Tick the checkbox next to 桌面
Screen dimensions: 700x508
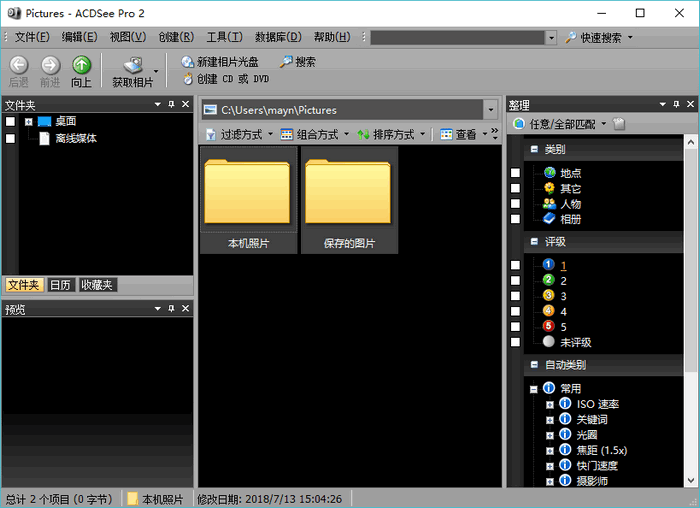10,121
